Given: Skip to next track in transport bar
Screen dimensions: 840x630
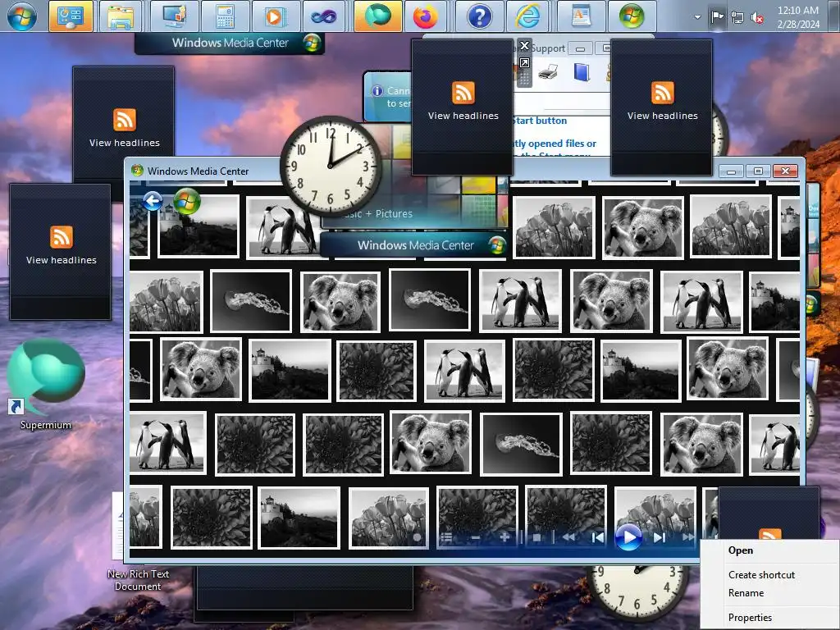Looking at the screenshot, I should click(x=660, y=537).
